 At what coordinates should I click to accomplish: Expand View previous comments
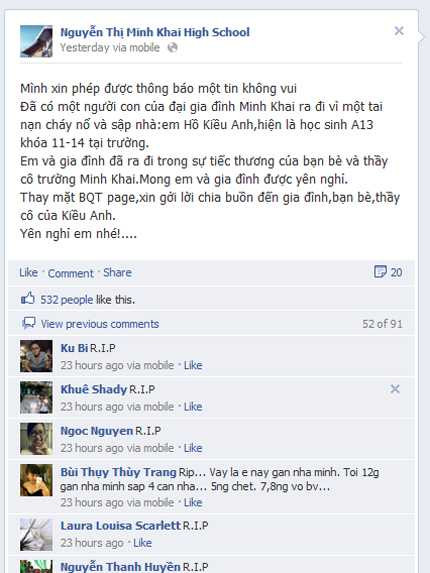click(100, 324)
